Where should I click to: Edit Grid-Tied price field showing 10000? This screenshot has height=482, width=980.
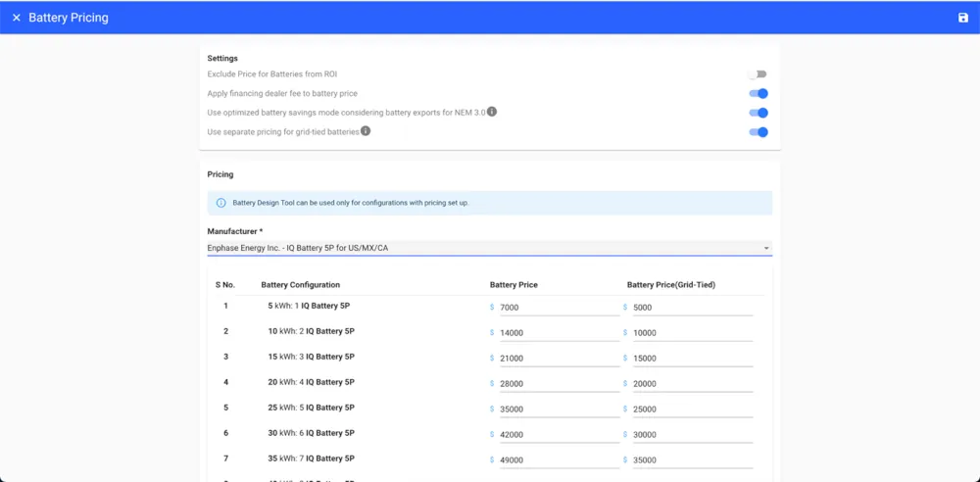(693, 333)
